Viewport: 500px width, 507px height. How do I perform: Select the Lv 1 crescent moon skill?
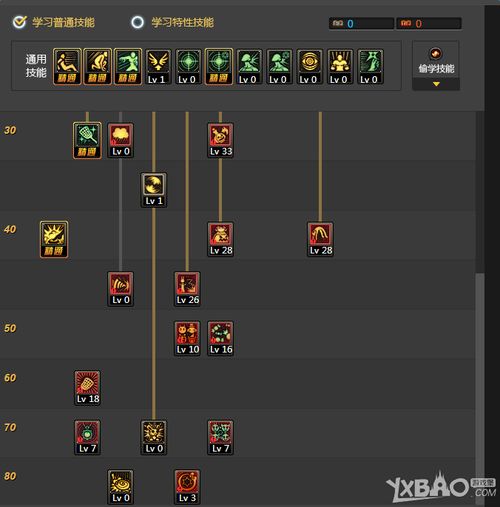coord(154,190)
